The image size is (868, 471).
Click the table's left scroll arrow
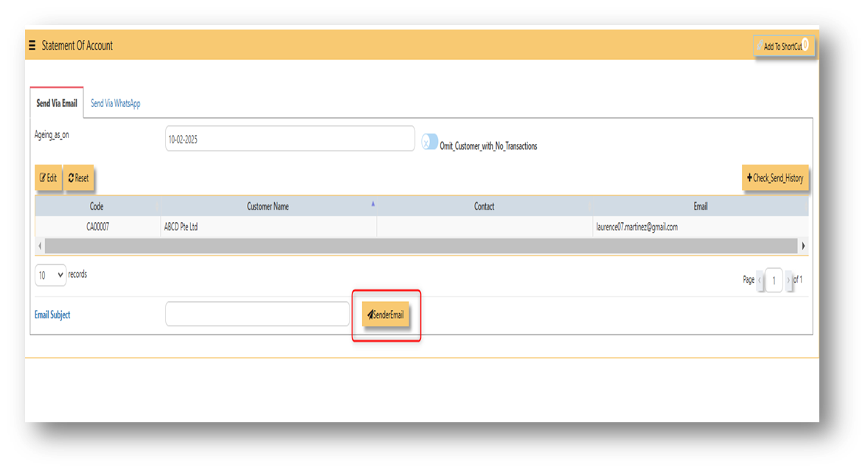coord(40,246)
